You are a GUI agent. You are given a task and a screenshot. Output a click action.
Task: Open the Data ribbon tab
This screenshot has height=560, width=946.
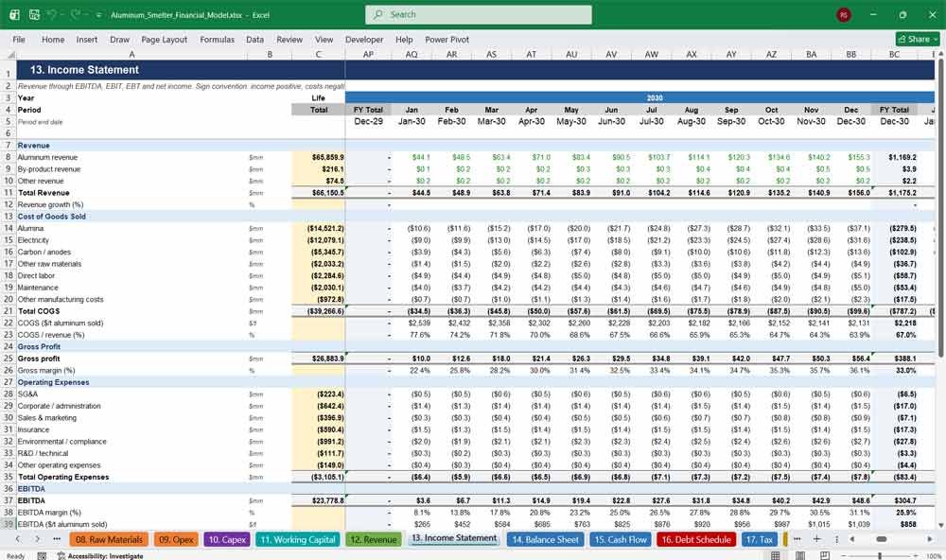click(x=254, y=39)
